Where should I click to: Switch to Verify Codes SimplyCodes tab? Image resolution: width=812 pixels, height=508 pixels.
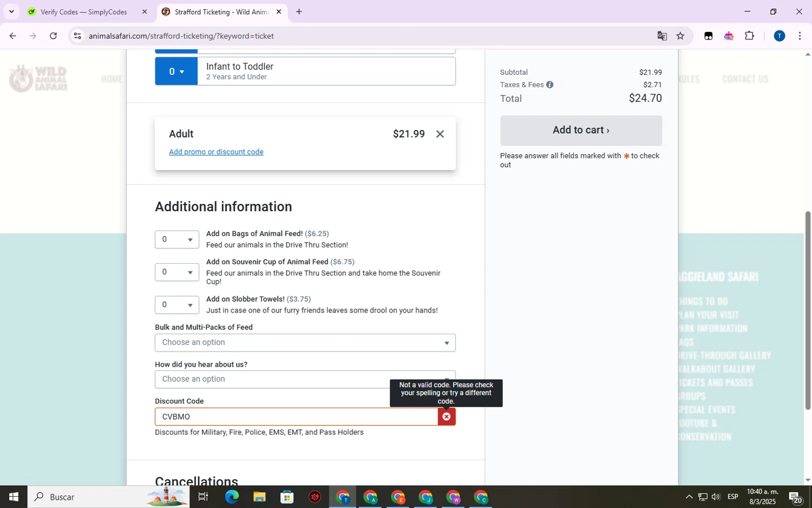tap(83, 11)
